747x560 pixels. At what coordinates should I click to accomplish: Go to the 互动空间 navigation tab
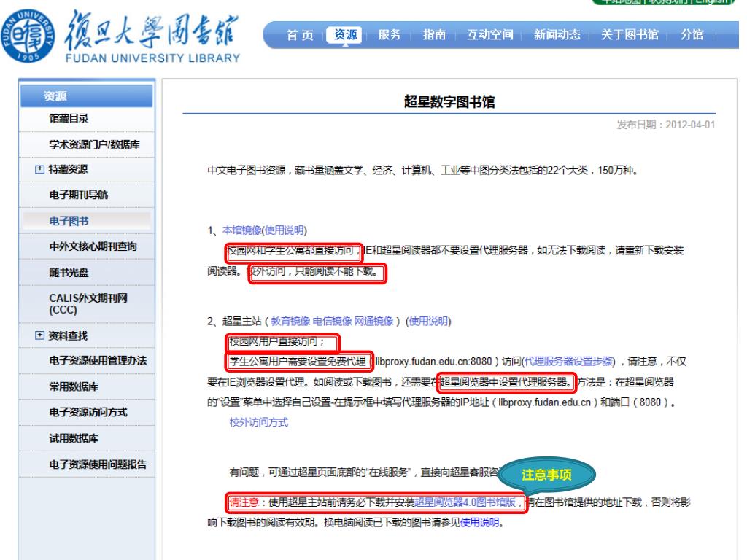[x=489, y=35]
